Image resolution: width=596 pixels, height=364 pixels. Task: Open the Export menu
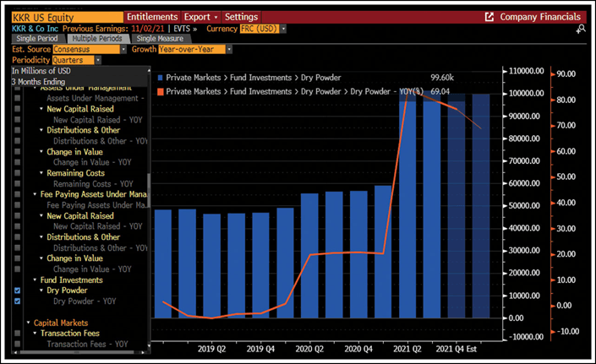200,17
